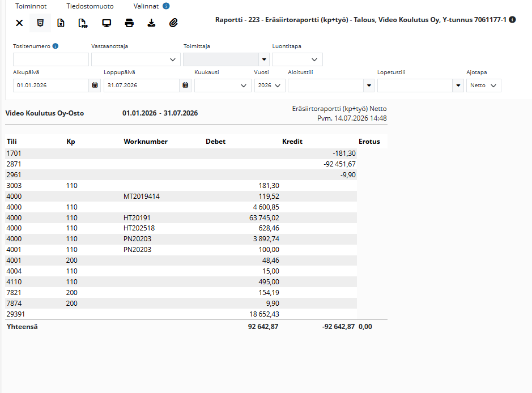Open the Ajotapa Netto dropdown

coord(483,86)
